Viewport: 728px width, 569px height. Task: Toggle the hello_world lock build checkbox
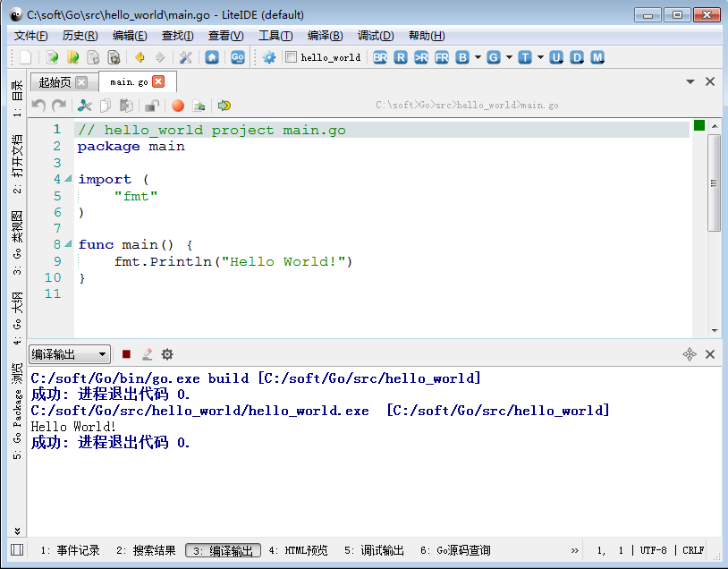(x=291, y=57)
